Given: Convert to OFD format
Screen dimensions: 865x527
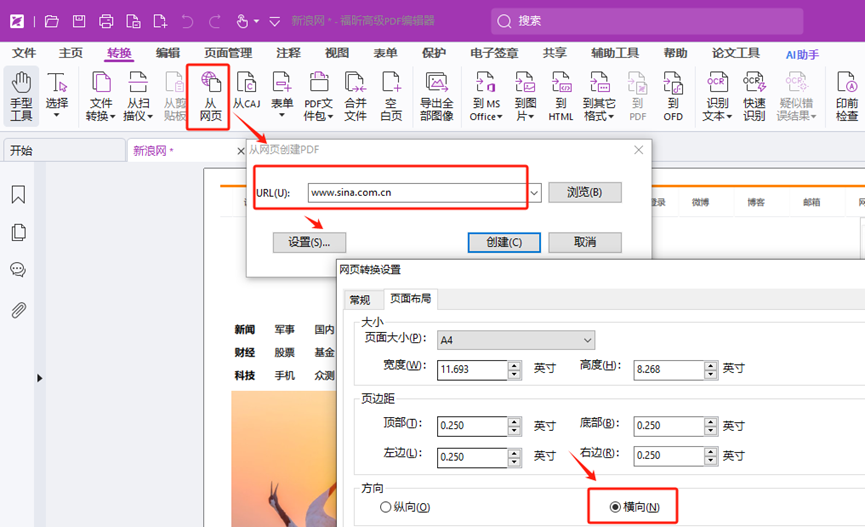Looking at the screenshot, I should pos(673,96).
